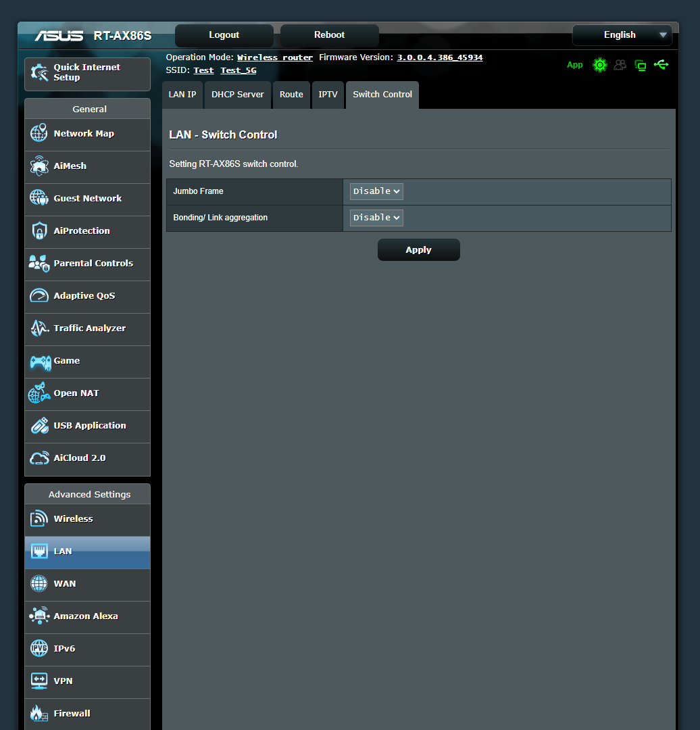Click the Guest Network icon
This screenshot has width=700, height=730.
[39, 198]
